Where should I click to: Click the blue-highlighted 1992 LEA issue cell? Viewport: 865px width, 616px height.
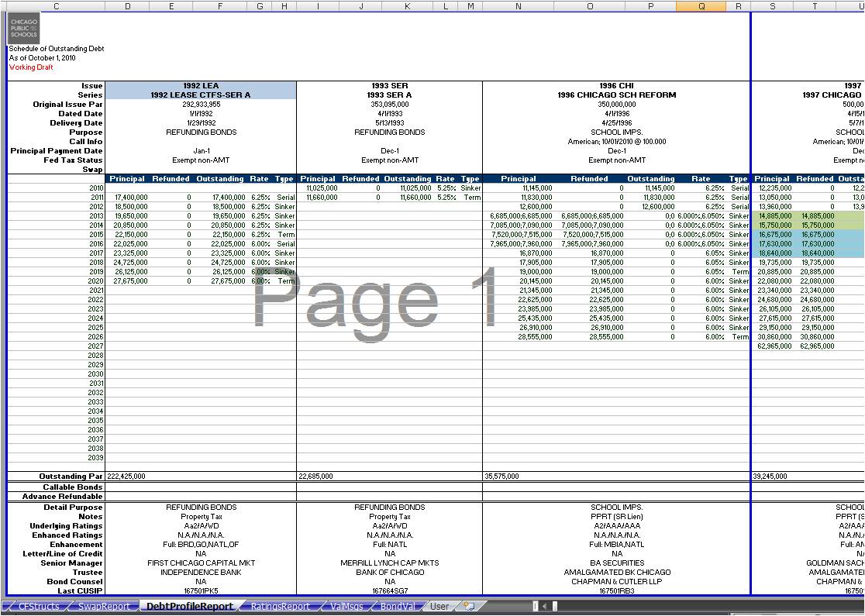point(201,86)
